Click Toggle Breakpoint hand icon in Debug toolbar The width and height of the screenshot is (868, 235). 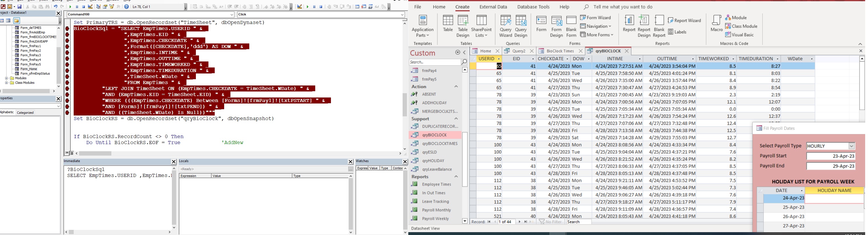(329, 7)
